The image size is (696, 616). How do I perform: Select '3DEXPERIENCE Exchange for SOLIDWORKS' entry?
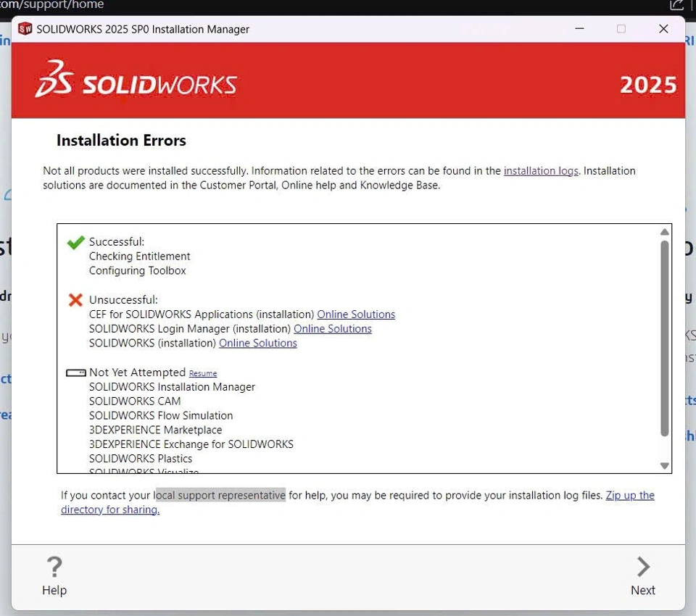coord(191,444)
